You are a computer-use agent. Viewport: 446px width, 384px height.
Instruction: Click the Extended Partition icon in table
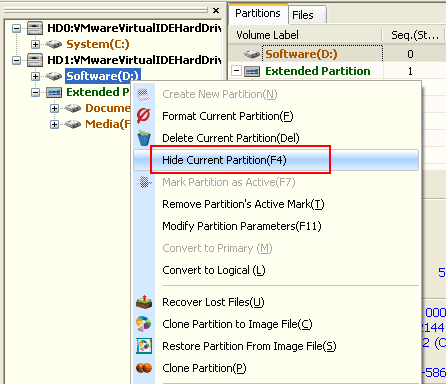coord(252,71)
